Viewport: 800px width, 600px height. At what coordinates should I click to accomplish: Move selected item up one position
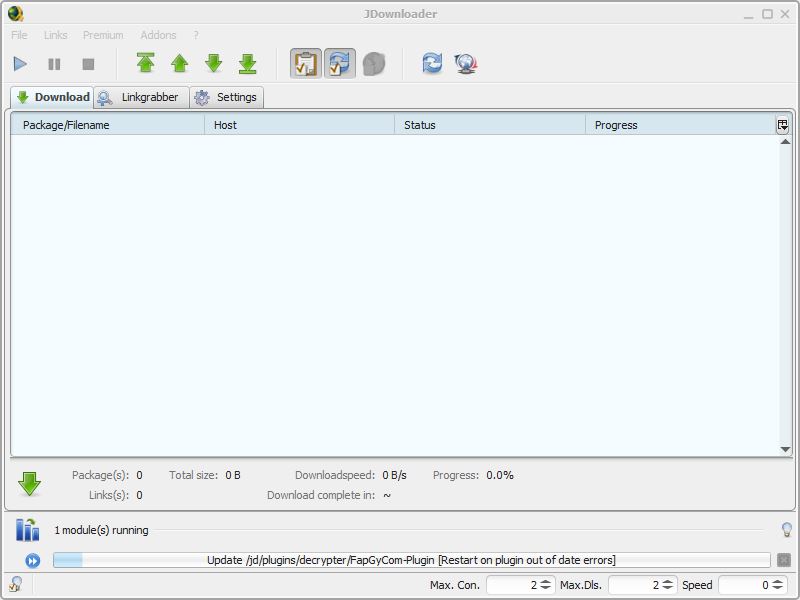[180, 63]
